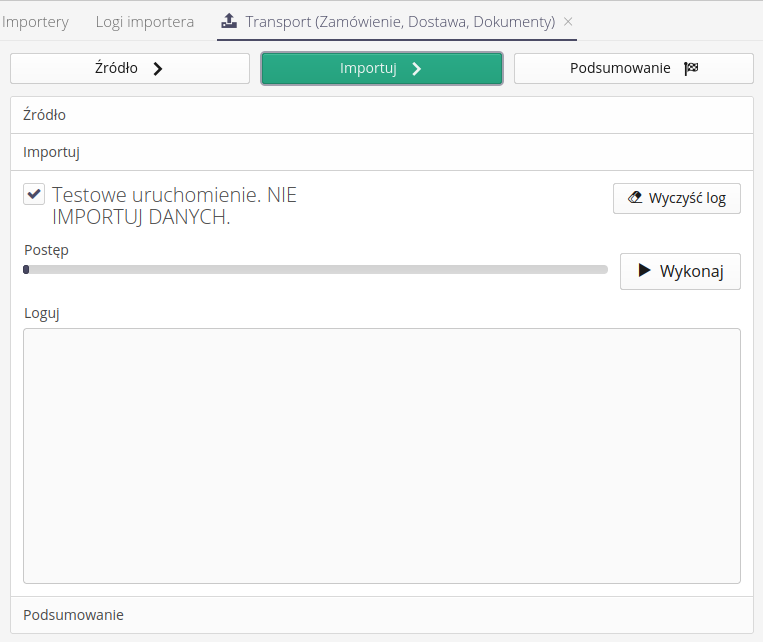Click the chevron arrow in the Źródło step button
Image resolution: width=763 pixels, height=642 pixels.
[x=157, y=69]
